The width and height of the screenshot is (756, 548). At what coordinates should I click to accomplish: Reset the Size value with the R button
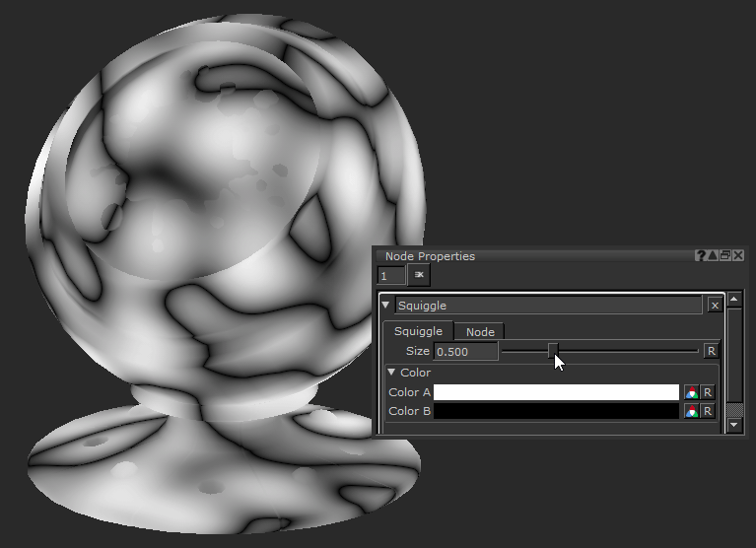[711, 351]
